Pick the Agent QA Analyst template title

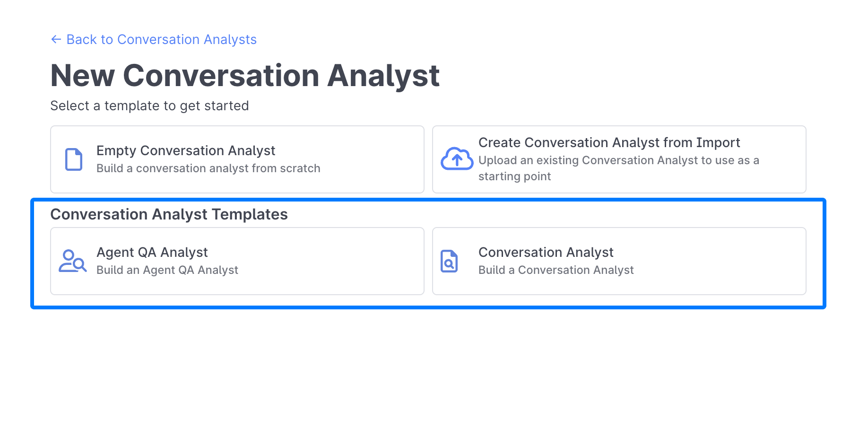point(152,253)
